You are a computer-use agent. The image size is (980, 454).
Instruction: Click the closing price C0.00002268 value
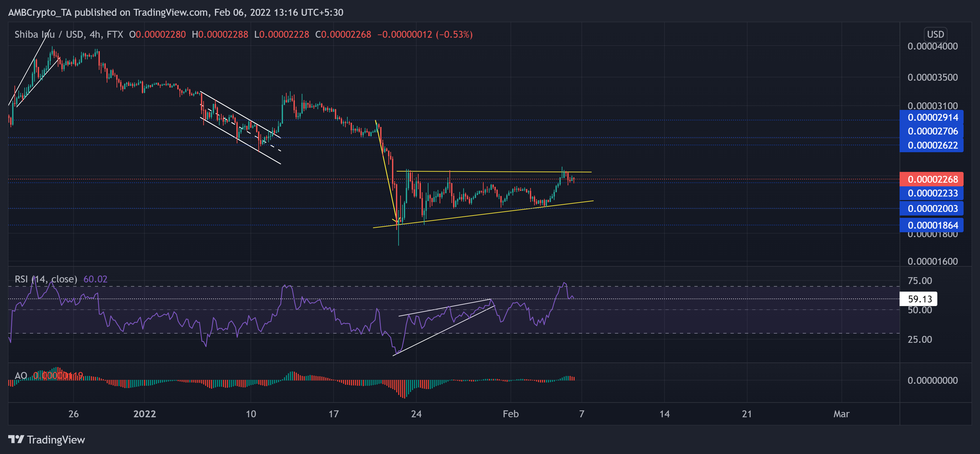343,34
